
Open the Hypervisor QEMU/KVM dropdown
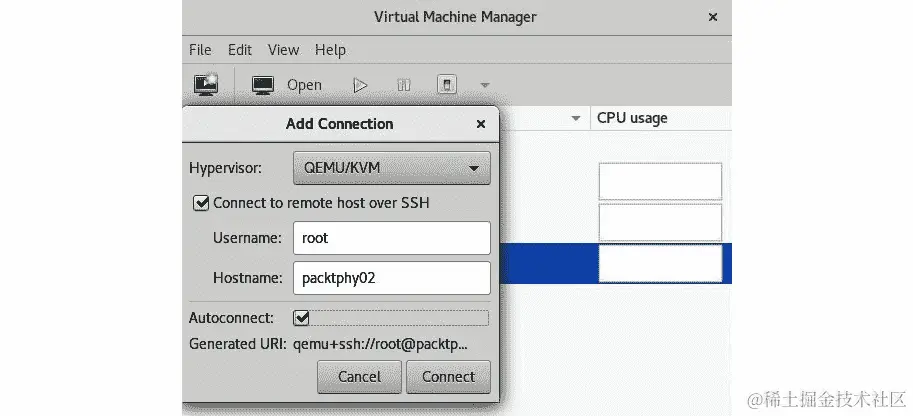[x=391, y=168]
